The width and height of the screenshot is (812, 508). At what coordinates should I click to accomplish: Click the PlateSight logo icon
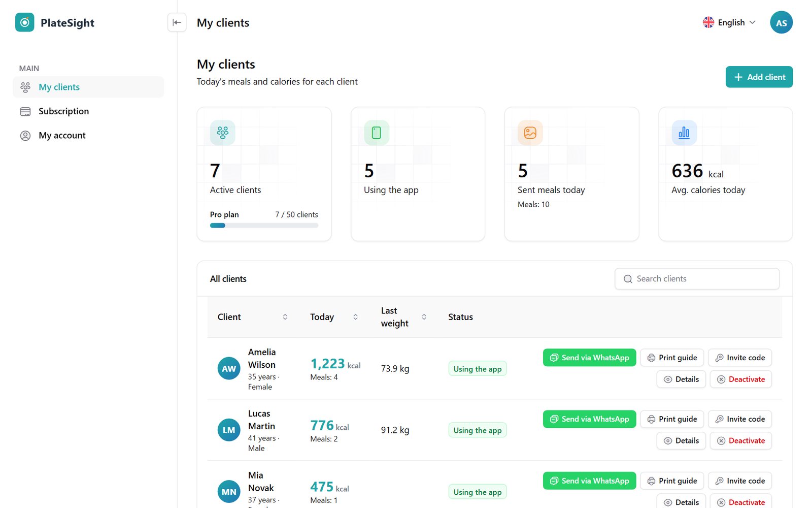tap(24, 22)
